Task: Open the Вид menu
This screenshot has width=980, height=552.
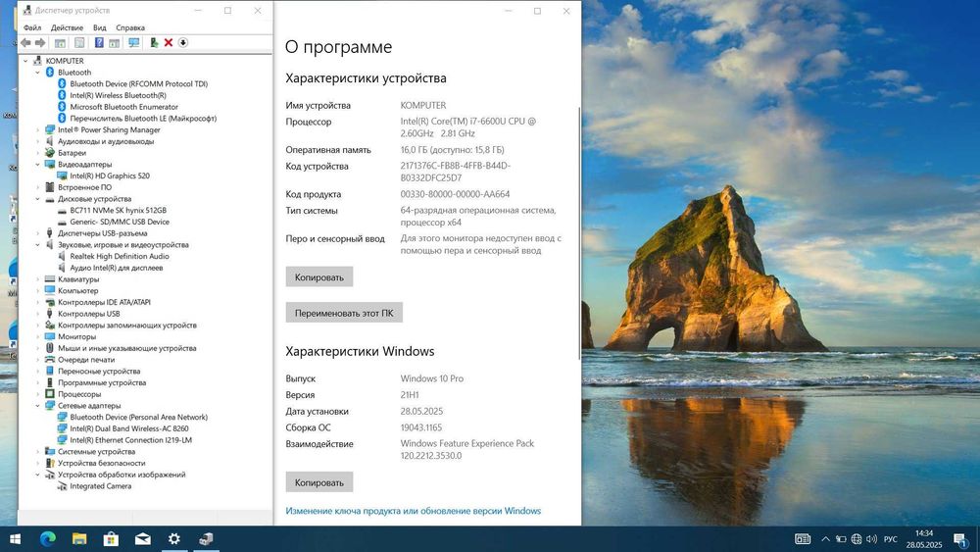Action: point(99,27)
